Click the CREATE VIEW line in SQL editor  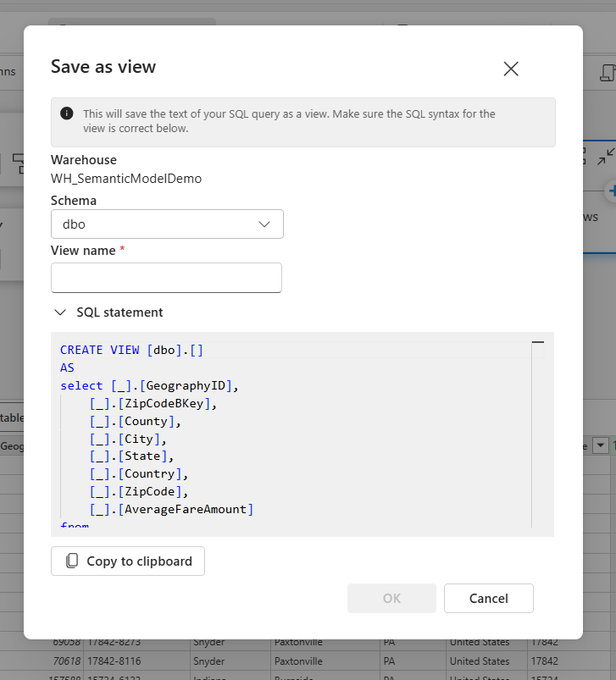(x=131, y=350)
